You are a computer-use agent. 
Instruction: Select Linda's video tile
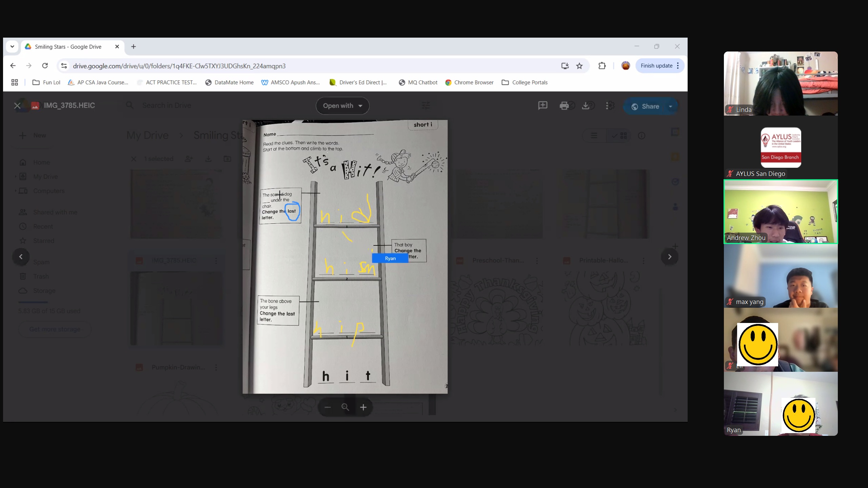(781, 83)
